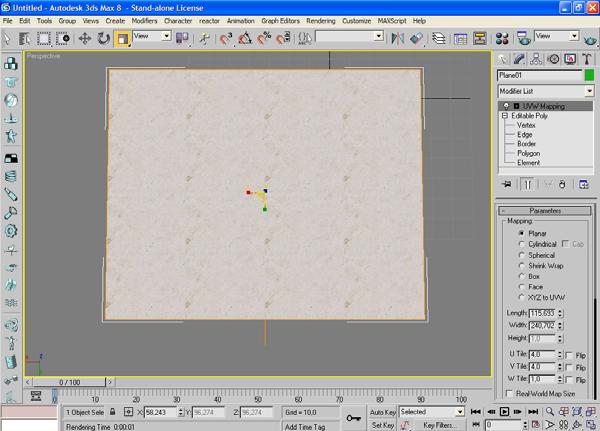Open the Modifier List dropdown
This screenshot has width=600, height=431.
pyautogui.click(x=589, y=91)
